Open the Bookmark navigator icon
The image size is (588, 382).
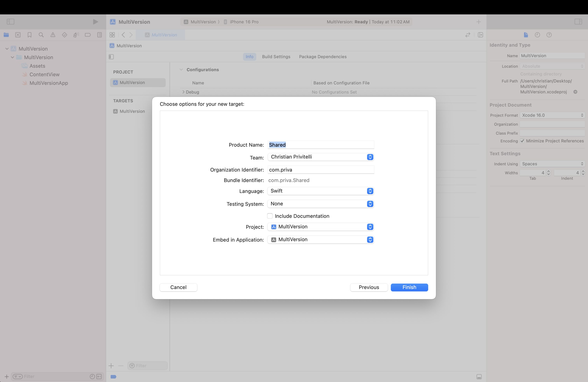click(29, 35)
